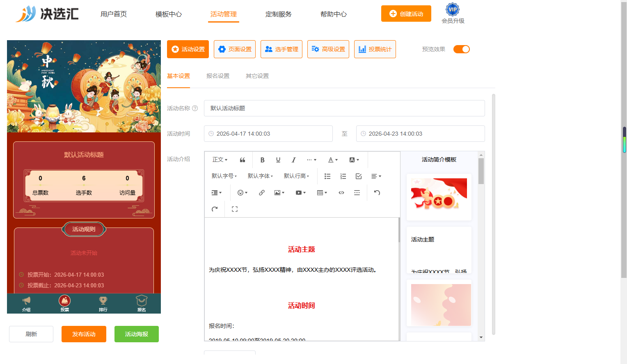This screenshot has width=627, height=364.
Task: Click the 活动海报 button
Action: (x=137, y=334)
